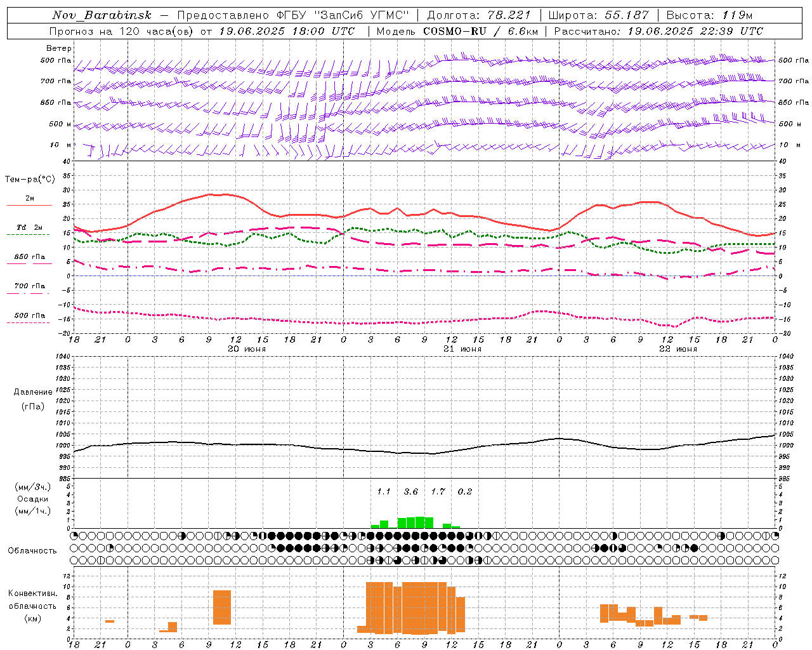Click the '21 июня' date label
812x650 pixels.
click(462, 349)
